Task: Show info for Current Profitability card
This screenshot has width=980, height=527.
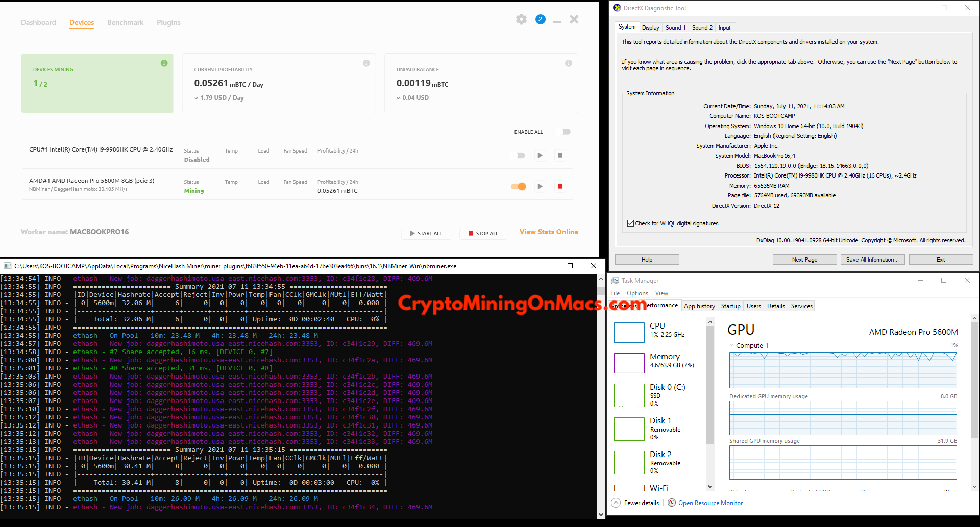Action: point(366,63)
